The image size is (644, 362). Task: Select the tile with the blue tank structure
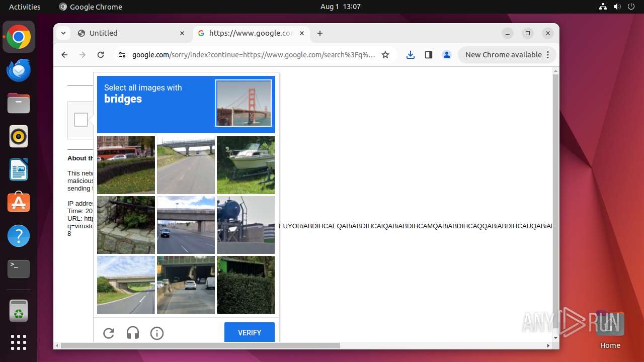[246, 225]
